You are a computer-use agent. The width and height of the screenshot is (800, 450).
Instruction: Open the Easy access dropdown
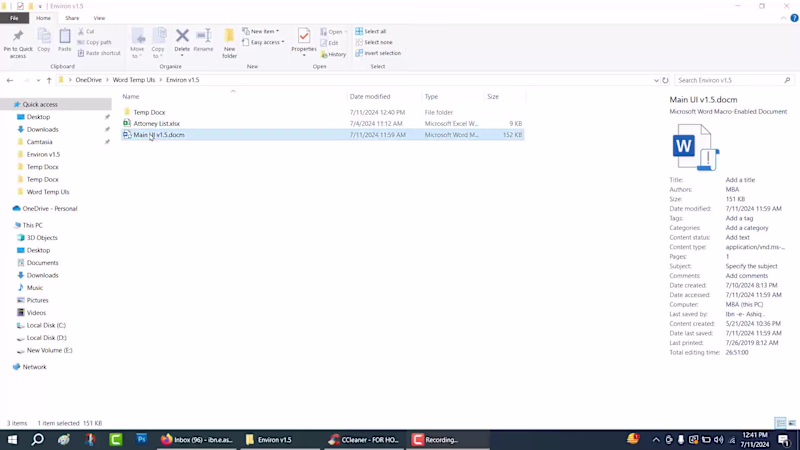point(263,42)
